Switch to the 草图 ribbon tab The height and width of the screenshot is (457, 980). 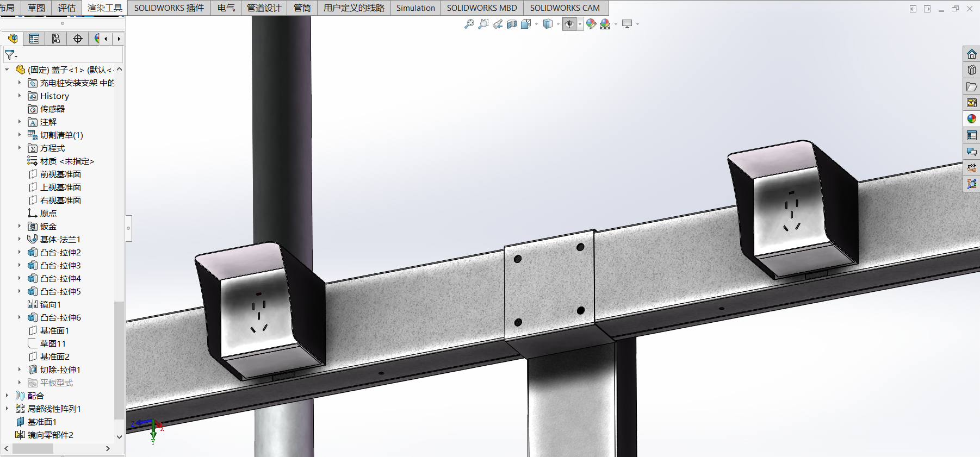[36, 8]
